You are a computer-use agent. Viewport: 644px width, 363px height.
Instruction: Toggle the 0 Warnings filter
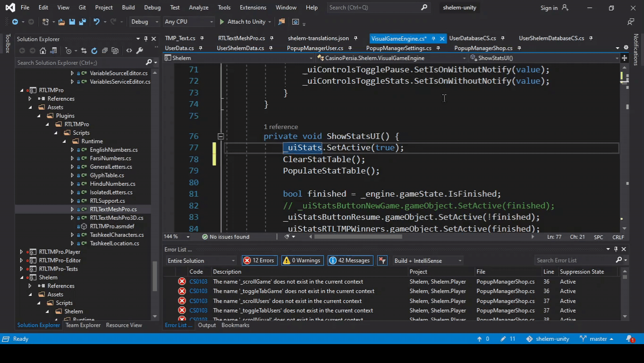tap(302, 260)
